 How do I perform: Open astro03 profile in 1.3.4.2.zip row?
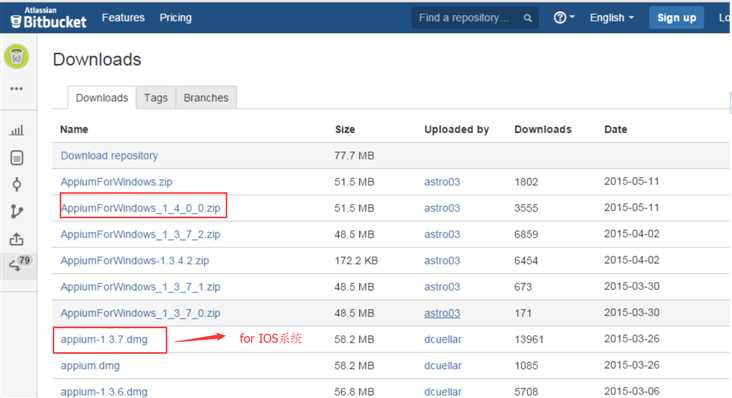coord(442,260)
